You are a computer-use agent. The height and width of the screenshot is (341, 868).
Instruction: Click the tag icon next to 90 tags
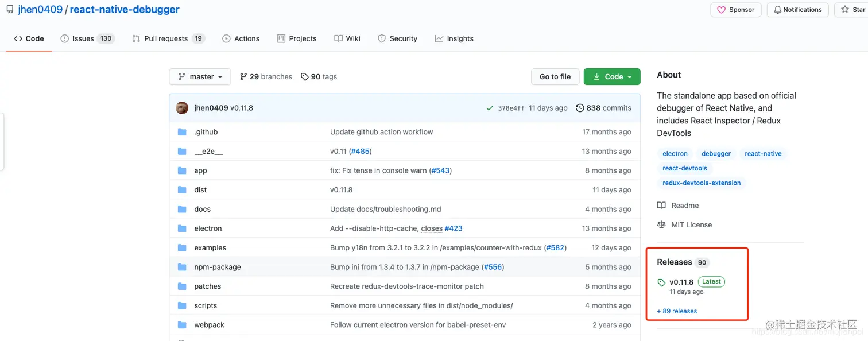305,77
